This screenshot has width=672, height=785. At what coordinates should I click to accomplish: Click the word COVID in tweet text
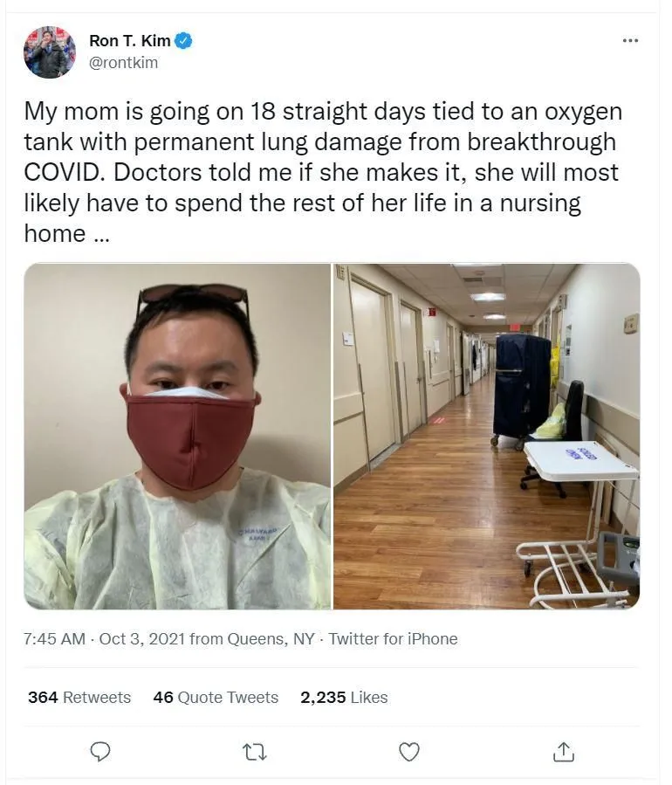(x=62, y=173)
